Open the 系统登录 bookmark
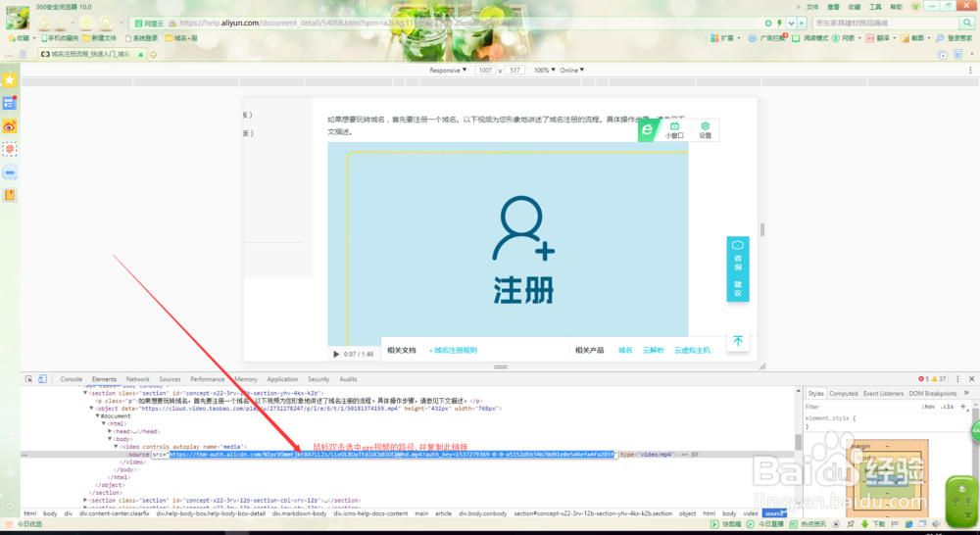 [x=141, y=38]
